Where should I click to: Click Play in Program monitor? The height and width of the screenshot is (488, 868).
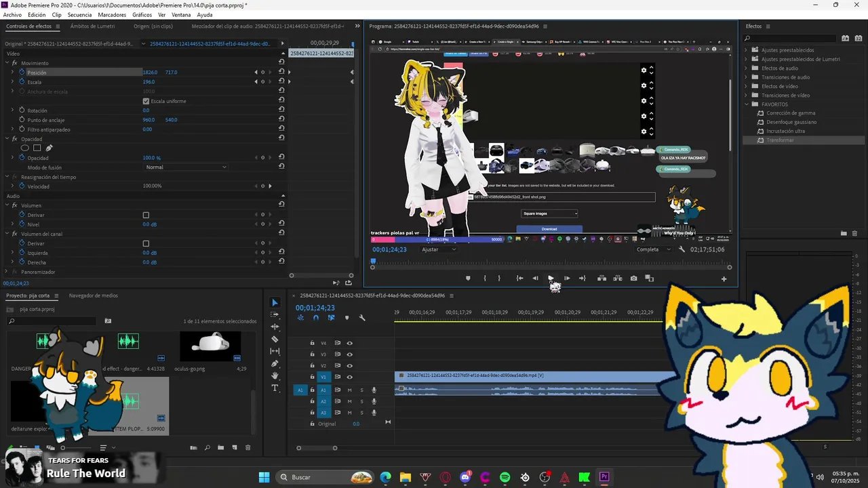coord(551,278)
